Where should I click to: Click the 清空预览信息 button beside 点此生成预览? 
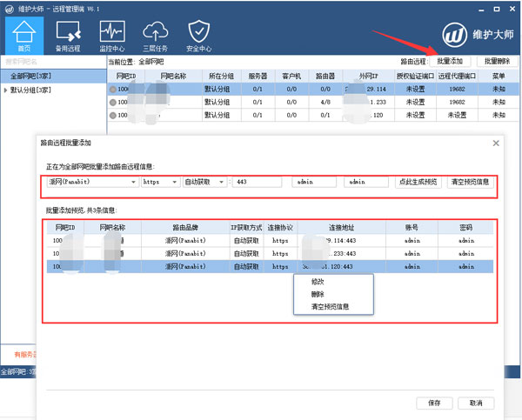click(x=470, y=182)
